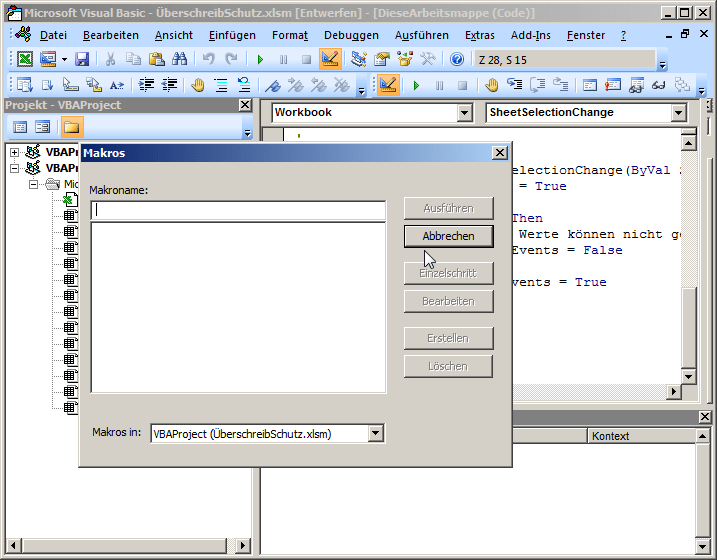
Task: Open the Immediate Window icon
Action: point(613,85)
